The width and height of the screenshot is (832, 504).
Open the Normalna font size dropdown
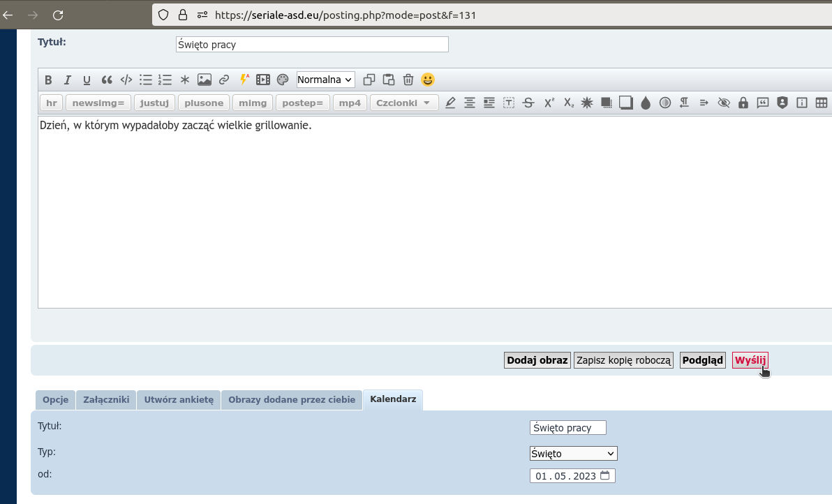point(326,80)
